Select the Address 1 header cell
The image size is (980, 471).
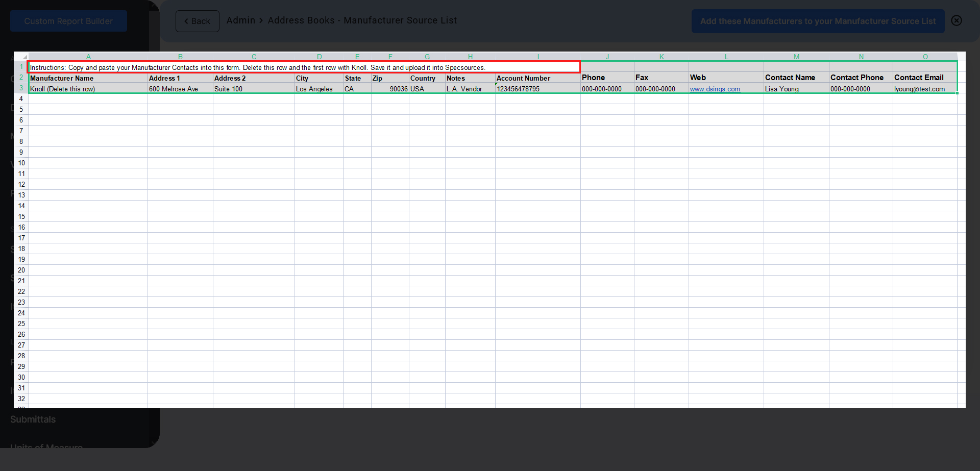tap(180, 78)
